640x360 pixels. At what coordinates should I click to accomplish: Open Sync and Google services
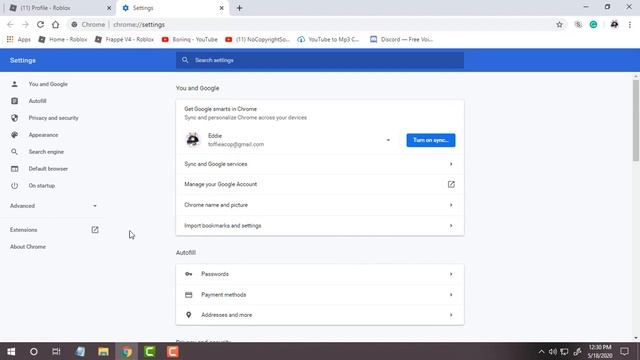click(320, 164)
